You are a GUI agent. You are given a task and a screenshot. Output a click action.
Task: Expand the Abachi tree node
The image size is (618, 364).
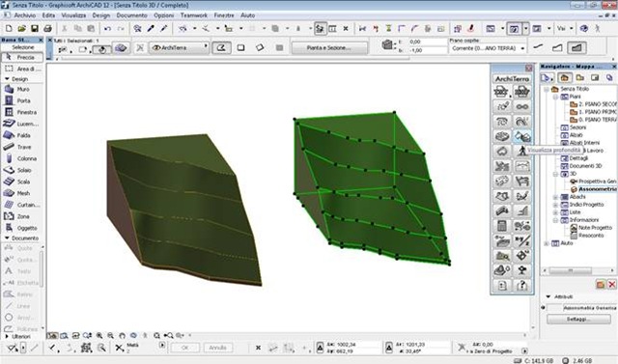555,197
